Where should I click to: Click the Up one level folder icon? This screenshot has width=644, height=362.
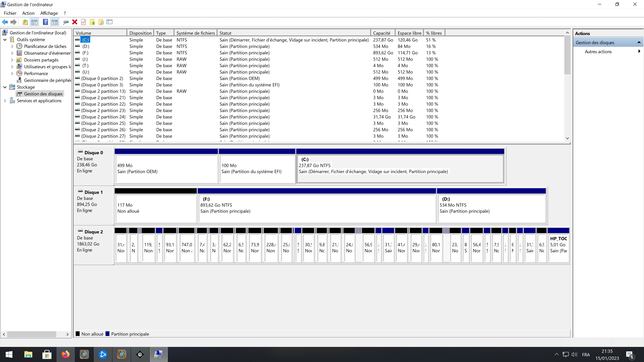click(25, 22)
